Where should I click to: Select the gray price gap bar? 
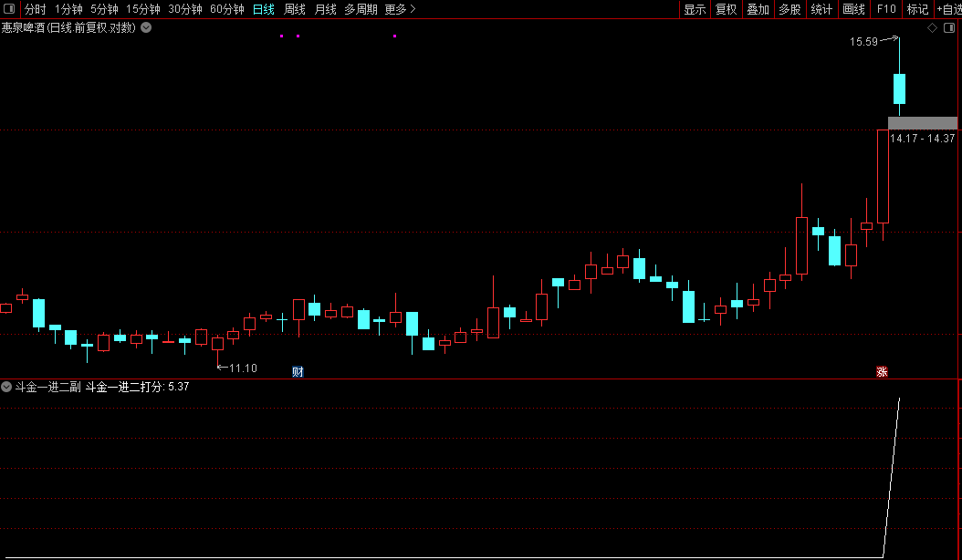point(923,123)
